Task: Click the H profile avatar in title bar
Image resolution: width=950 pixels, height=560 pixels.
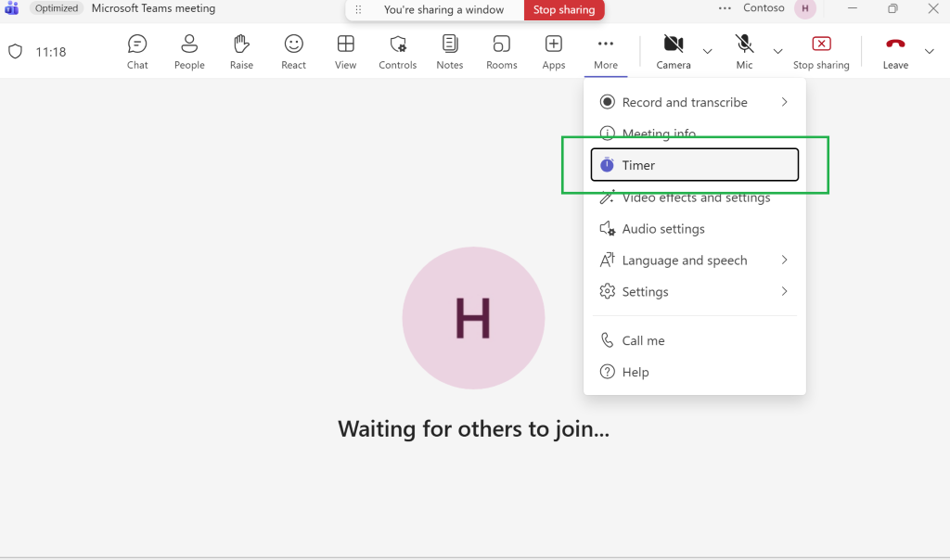Action: coord(805,8)
